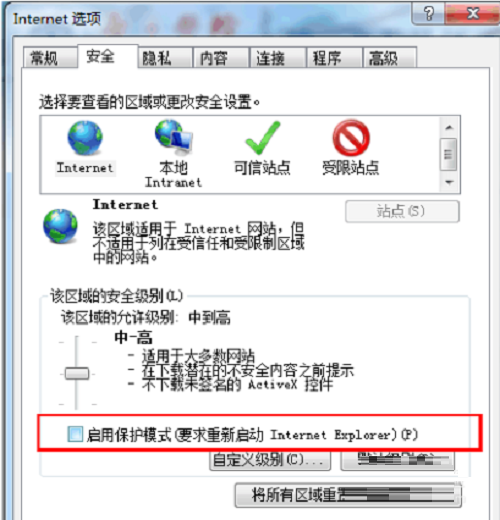Select the 本地 Intranet zone icon
Image resolution: width=500 pixels, height=520 pixels.
(x=174, y=138)
